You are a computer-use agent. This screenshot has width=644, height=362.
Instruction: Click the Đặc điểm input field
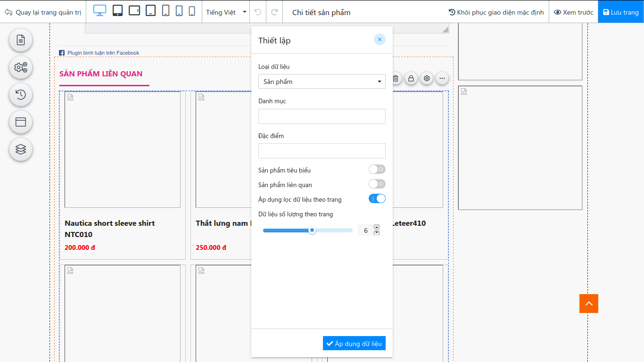pyautogui.click(x=322, y=151)
